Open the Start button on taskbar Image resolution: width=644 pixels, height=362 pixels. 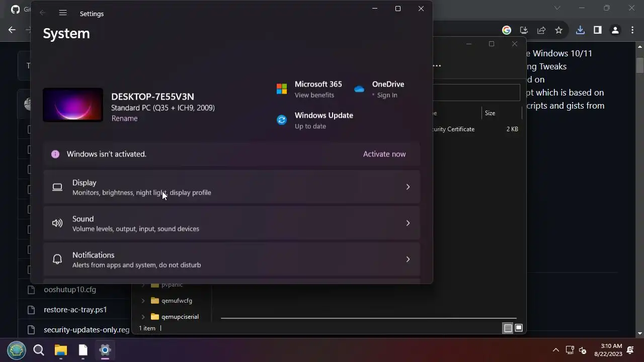(17, 350)
